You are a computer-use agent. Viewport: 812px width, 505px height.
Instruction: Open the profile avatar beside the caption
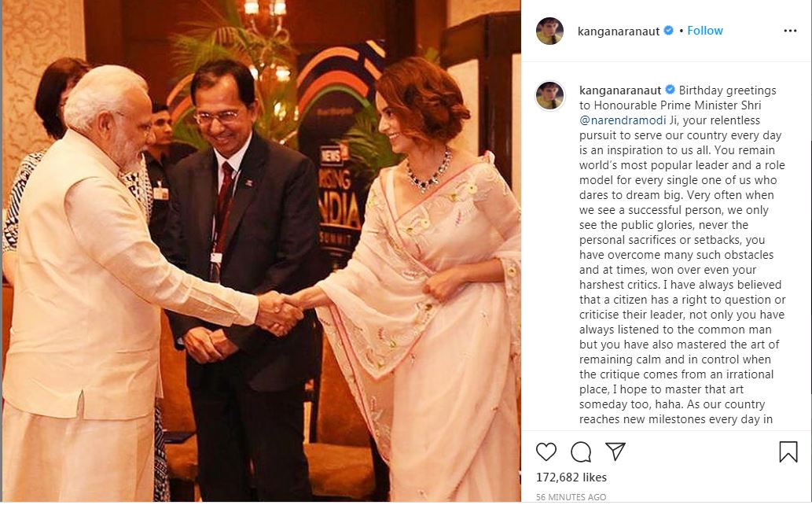(x=549, y=95)
